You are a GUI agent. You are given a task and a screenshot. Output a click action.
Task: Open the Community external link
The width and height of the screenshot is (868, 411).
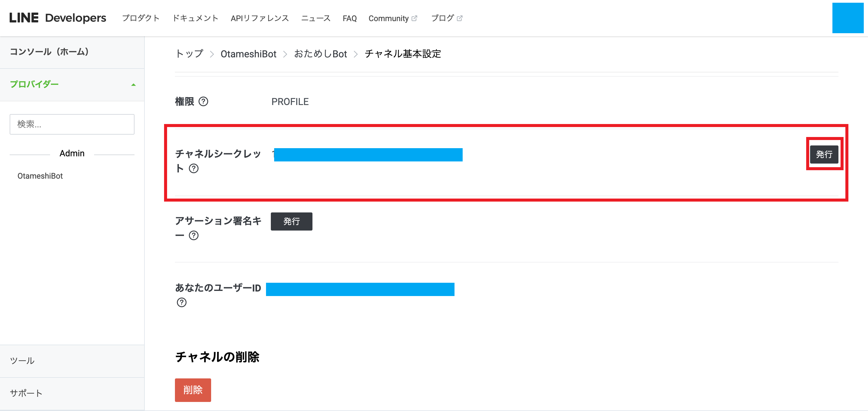(393, 18)
